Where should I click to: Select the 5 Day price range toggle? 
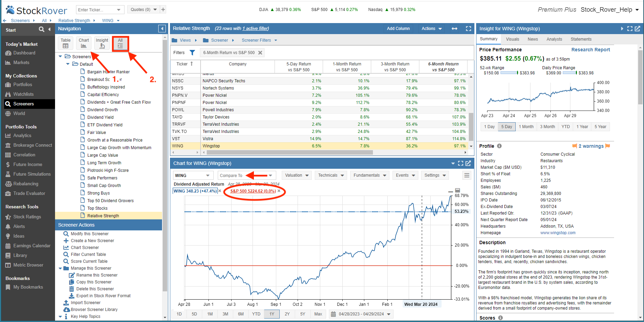506,127
